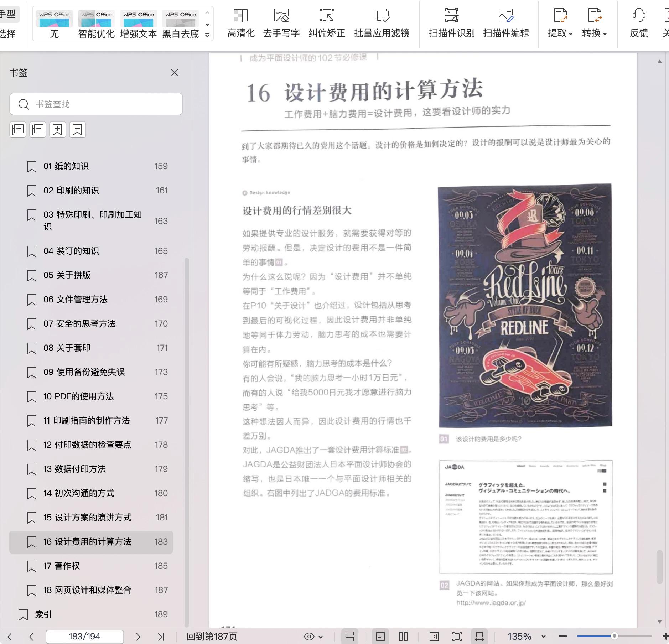The height and width of the screenshot is (644, 669).
Task: Toggle two-page view in status bar
Action: tap(403, 637)
